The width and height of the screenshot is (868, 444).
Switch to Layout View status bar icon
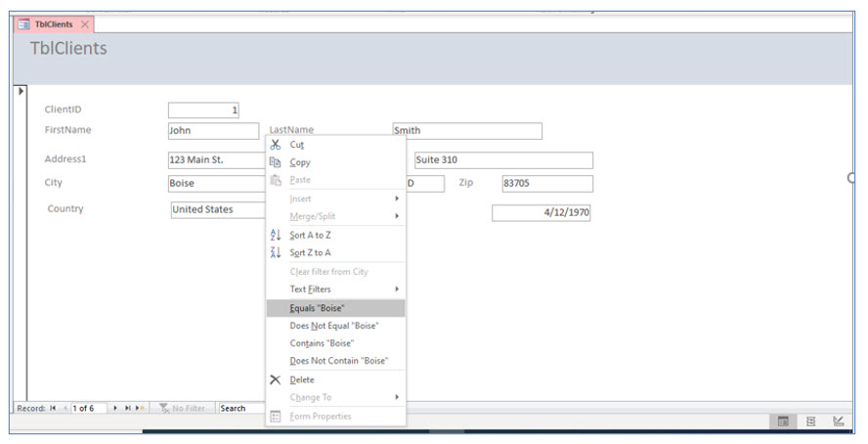click(811, 422)
